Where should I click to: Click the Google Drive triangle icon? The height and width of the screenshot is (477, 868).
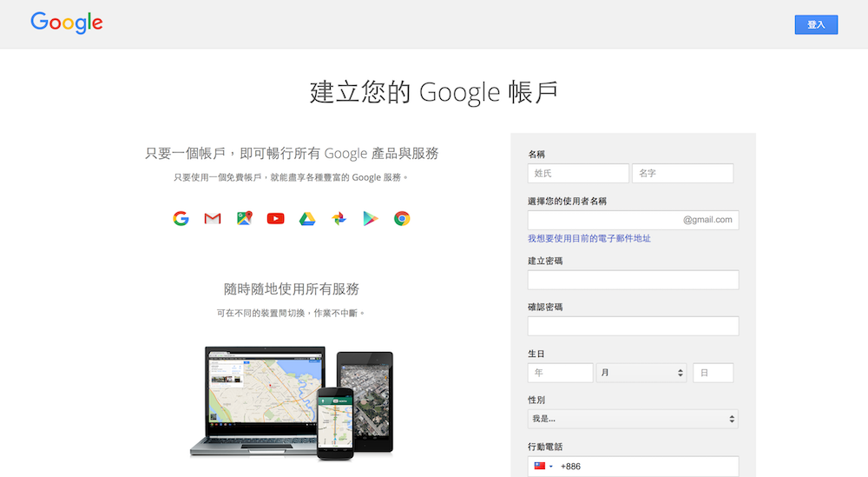point(307,218)
